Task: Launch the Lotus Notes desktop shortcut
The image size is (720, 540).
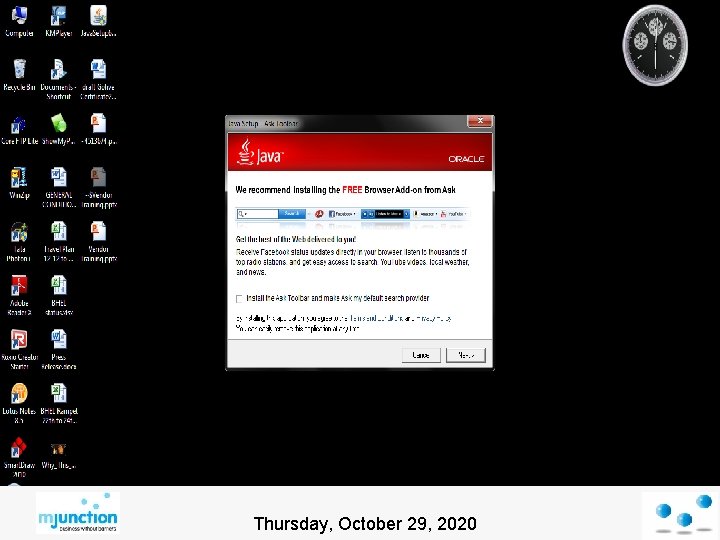Action: click(19, 403)
